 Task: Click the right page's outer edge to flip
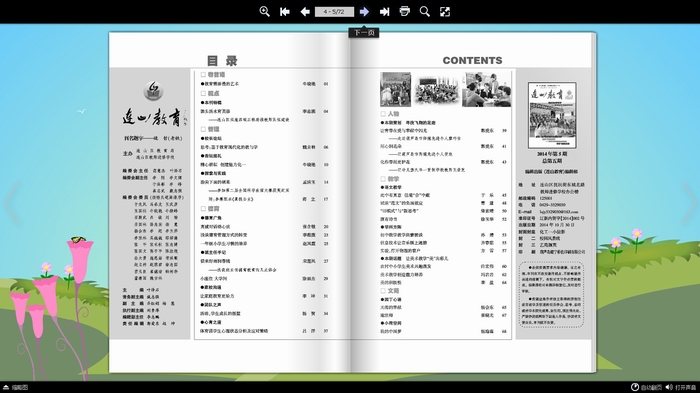click(593, 202)
